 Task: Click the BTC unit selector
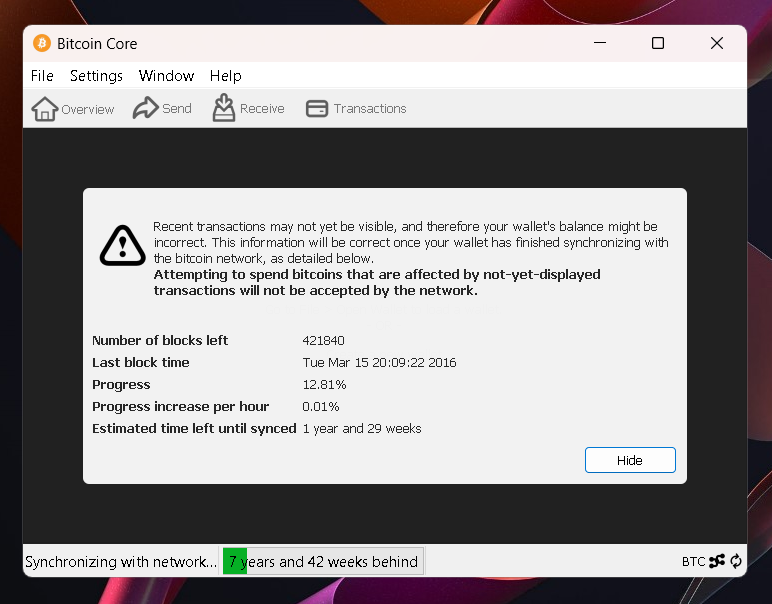click(693, 561)
